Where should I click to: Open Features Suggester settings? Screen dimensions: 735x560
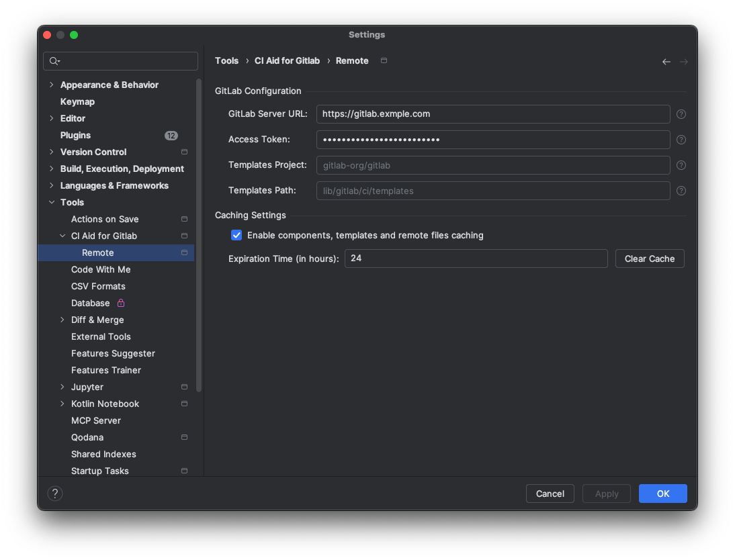(113, 353)
